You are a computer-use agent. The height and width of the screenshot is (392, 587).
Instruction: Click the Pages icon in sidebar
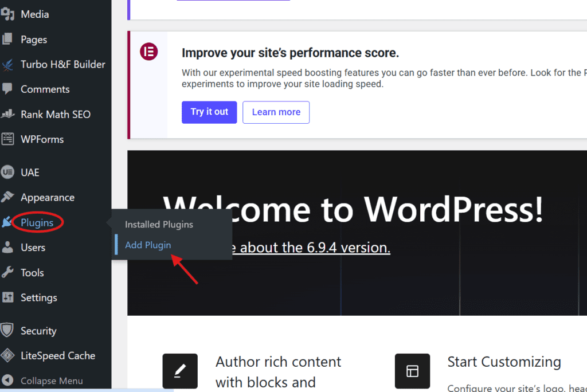click(x=7, y=39)
